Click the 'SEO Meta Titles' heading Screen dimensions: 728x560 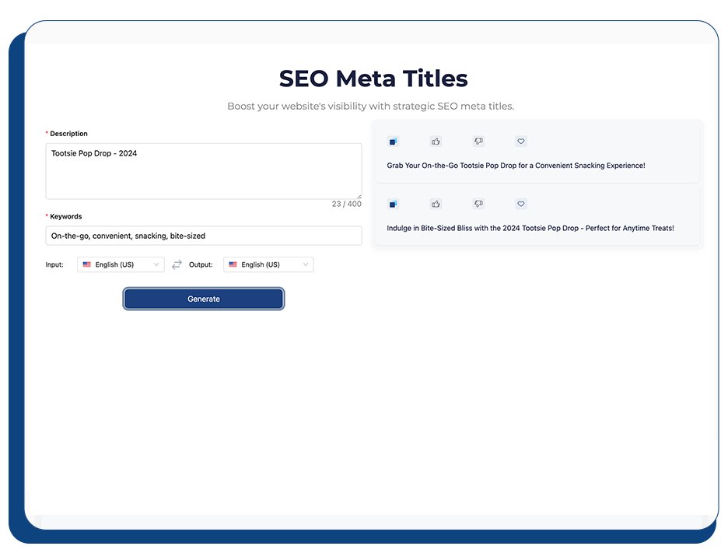[x=373, y=79]
